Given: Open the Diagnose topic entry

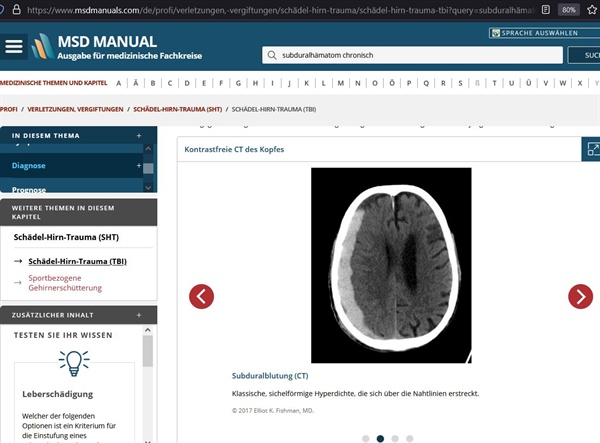Looking at the screenshot, I should point(29,165).
